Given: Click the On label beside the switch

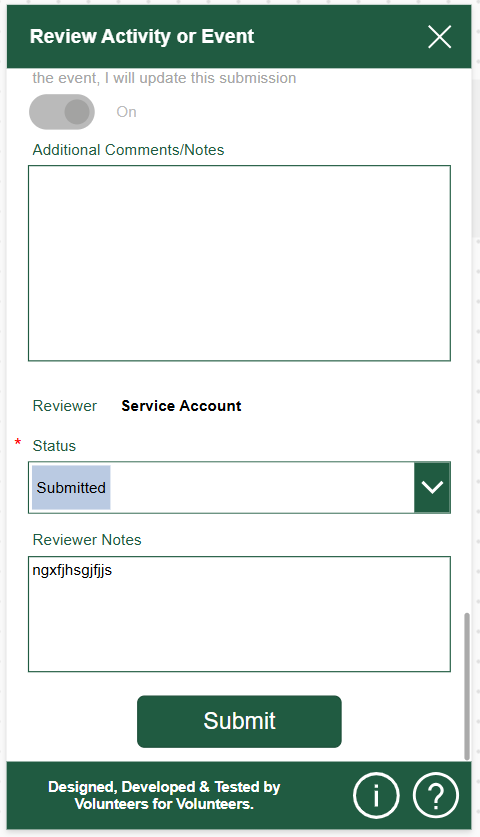Looking at the screenshot, I should pos(127,112).
